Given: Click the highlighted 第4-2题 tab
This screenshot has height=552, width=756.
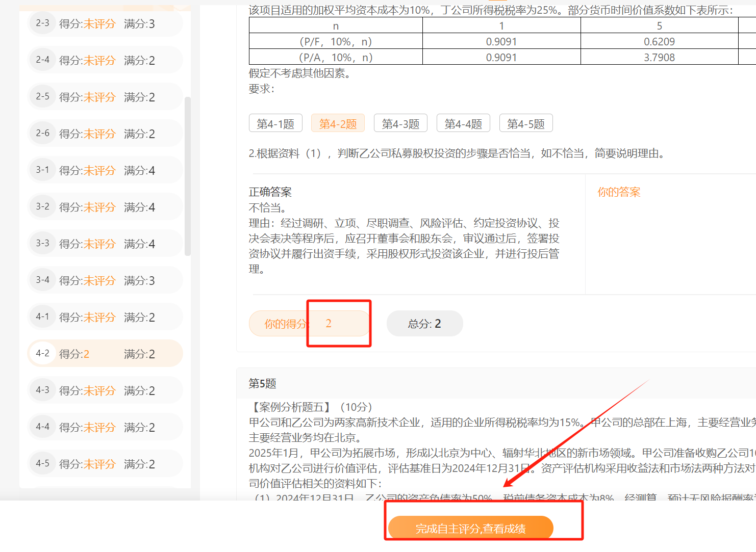Looking at the screenshot, I should click(338, 123).
